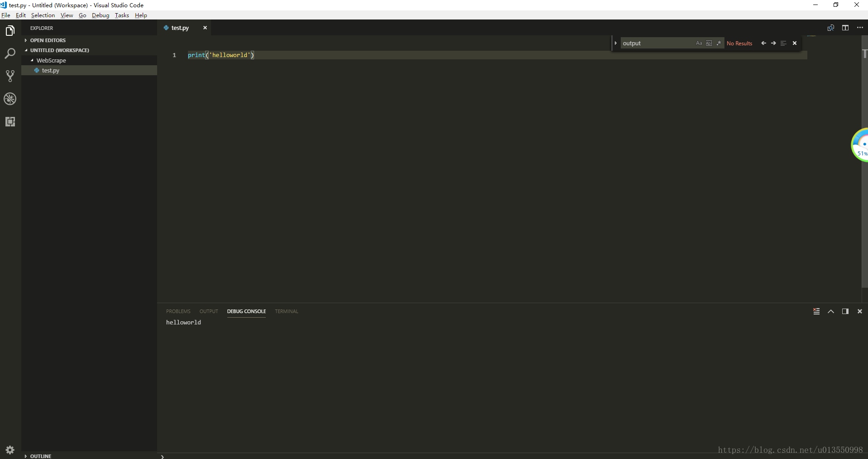Open the Help menu
Screen dimensions: 868x459
point(141,15)
